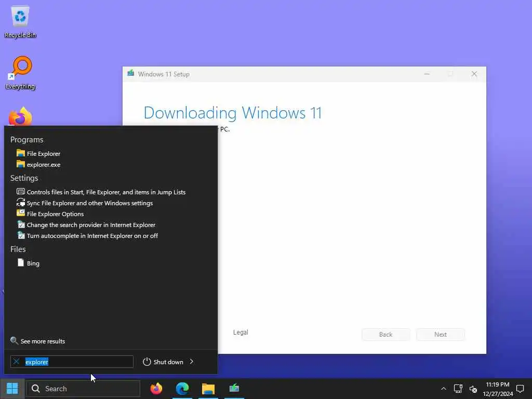Click the taskbar Search box
Image resolution: width=532 pixels, height=399 pixels.
pos(84,389)
